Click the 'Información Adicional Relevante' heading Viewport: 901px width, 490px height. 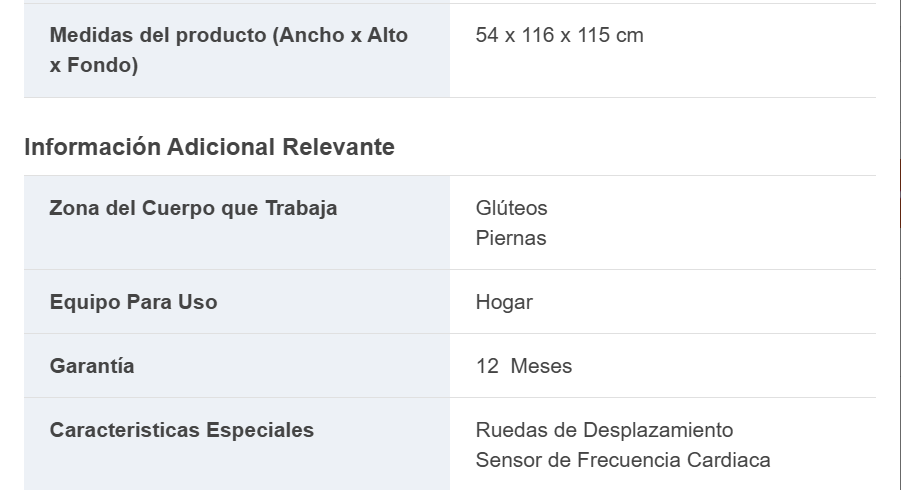(x=209, y=147)
